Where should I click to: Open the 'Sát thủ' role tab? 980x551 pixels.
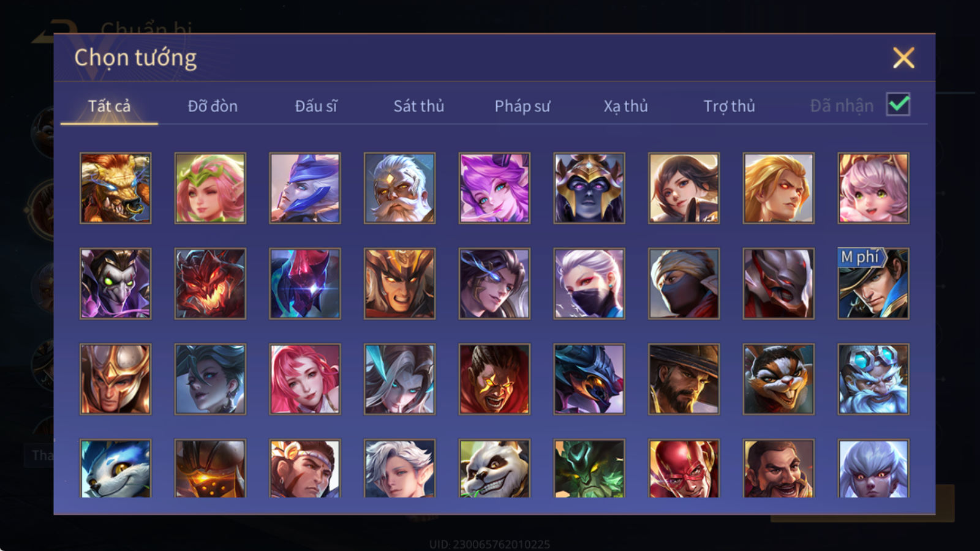pyautogui.click(x=419, y=106)
